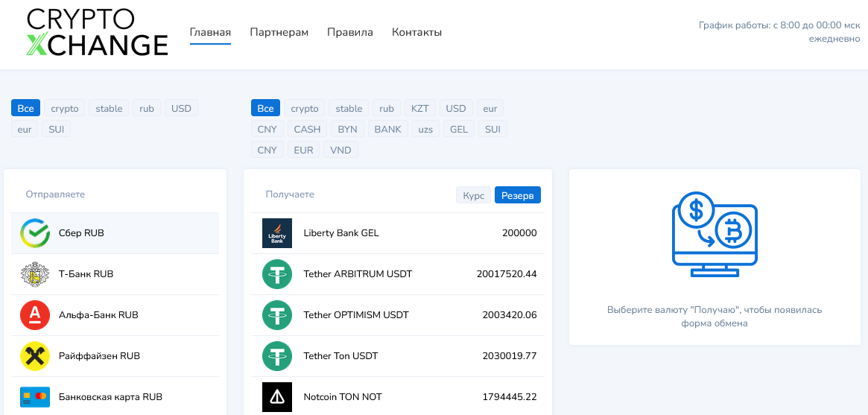
Task: Click the Tether Ton coin icon
Action: (x=276, y=356)
